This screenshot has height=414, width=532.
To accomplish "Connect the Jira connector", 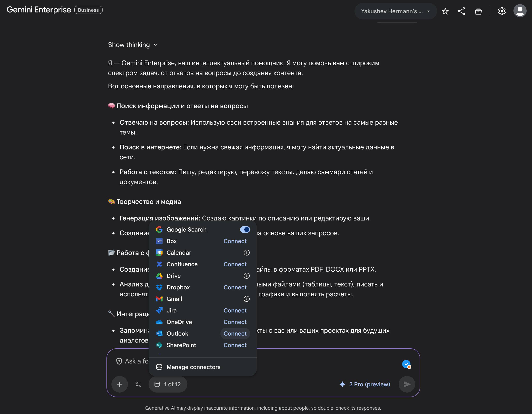I will click(x=235, y=310).
